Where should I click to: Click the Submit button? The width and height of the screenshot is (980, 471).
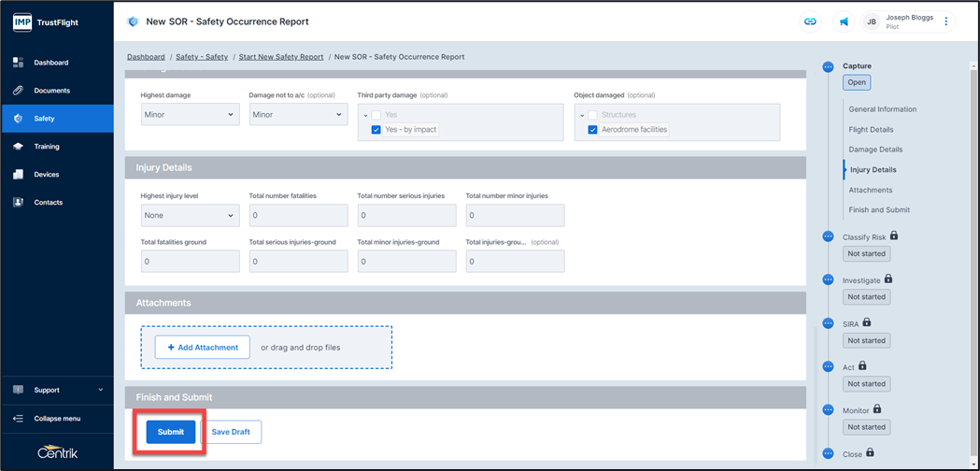pos(171,432)
